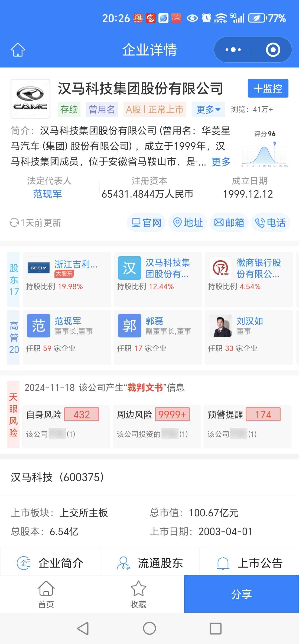Open the Geely logo shareholder icon

[x=38, y=268]
